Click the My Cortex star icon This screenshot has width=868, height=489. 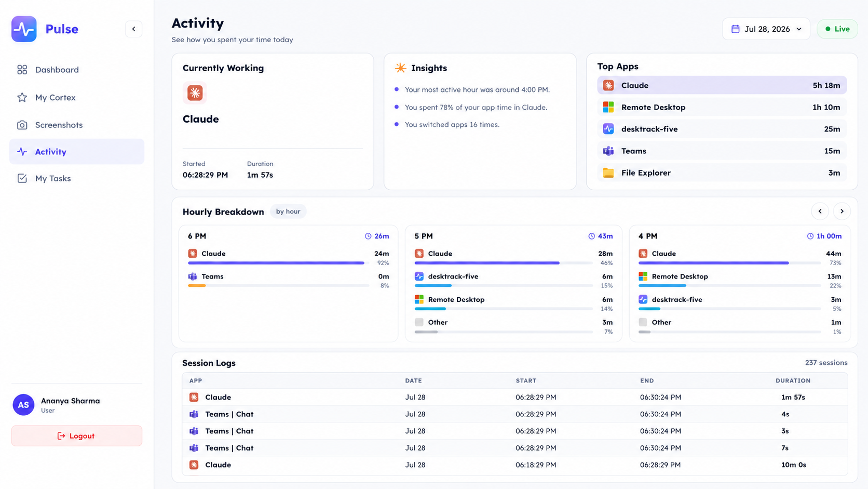[22, 97]
